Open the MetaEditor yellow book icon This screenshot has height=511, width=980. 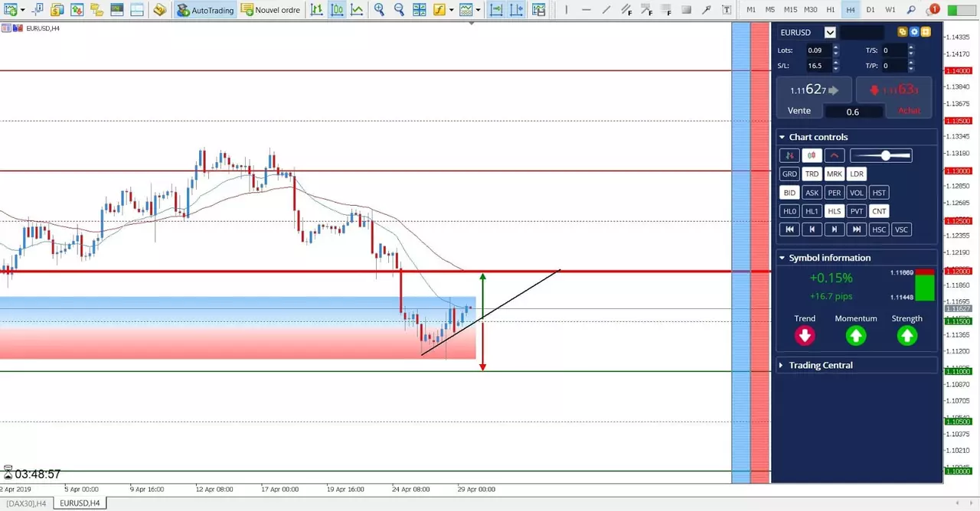(x=159, y=10)
